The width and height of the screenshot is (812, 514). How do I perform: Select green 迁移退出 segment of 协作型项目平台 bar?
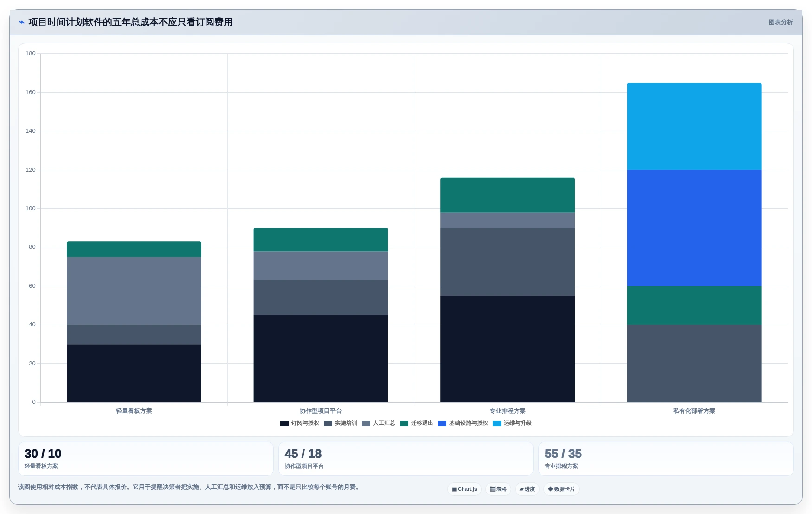321,240
